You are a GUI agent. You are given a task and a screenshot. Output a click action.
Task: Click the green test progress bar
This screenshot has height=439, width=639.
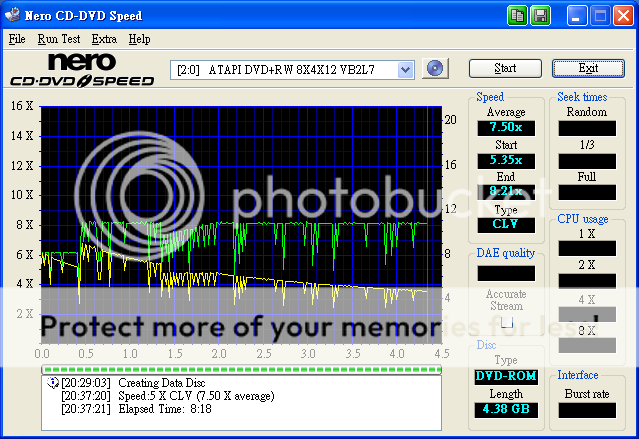point(241,369)
